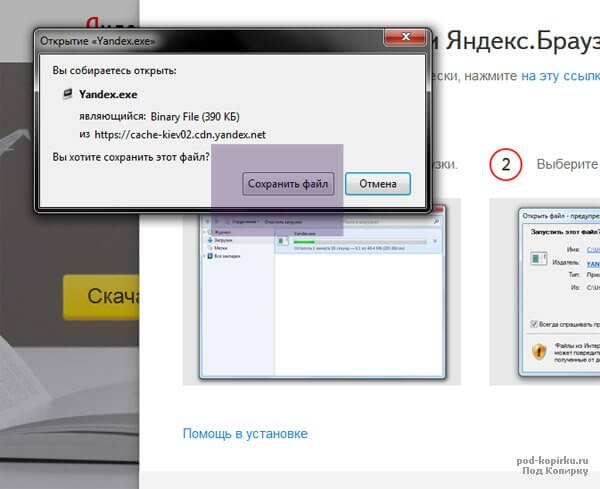The width and height of the screenshot is (600, 489).
Task: Follow the на эту ссылку link
Action: click(x=561, y=76)
